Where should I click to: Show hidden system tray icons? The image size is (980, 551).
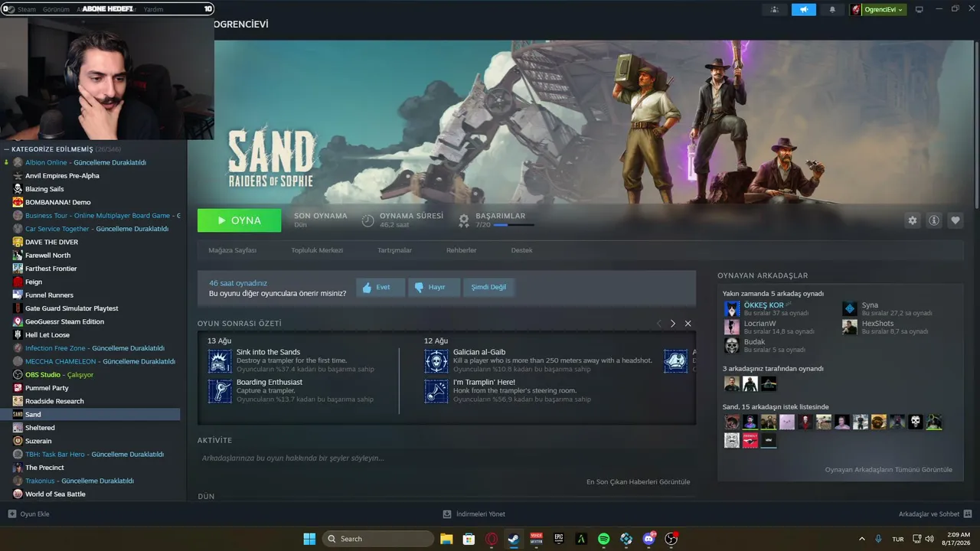coord(861,539)
